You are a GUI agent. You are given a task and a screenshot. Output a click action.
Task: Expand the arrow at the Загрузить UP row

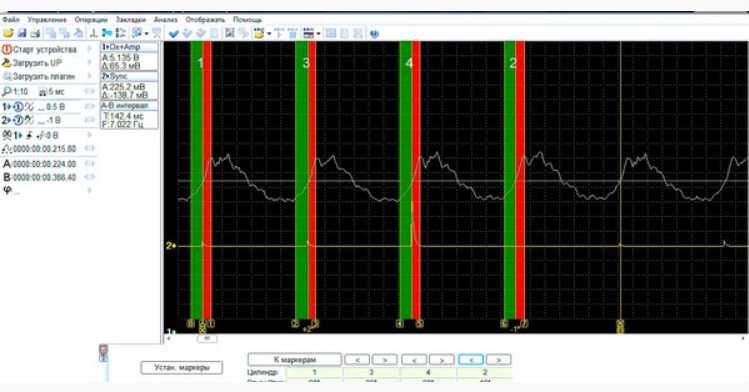89,63
